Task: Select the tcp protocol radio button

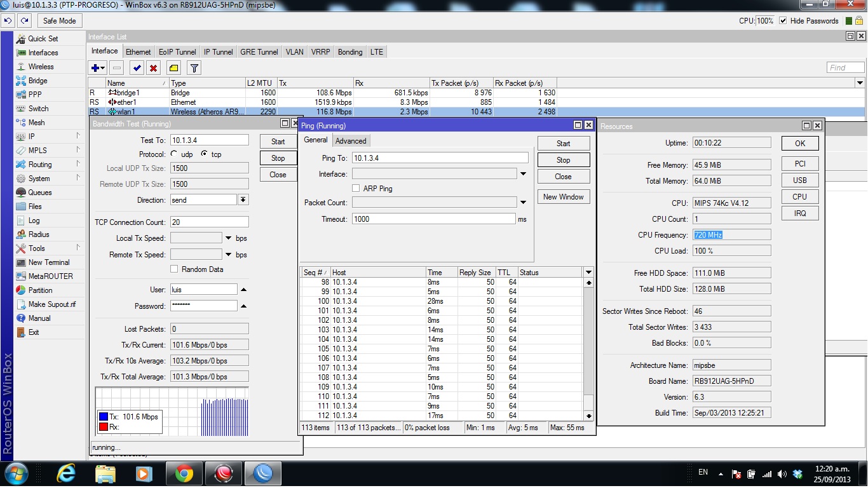Action: pyautogui.click(x=204, y=154)
